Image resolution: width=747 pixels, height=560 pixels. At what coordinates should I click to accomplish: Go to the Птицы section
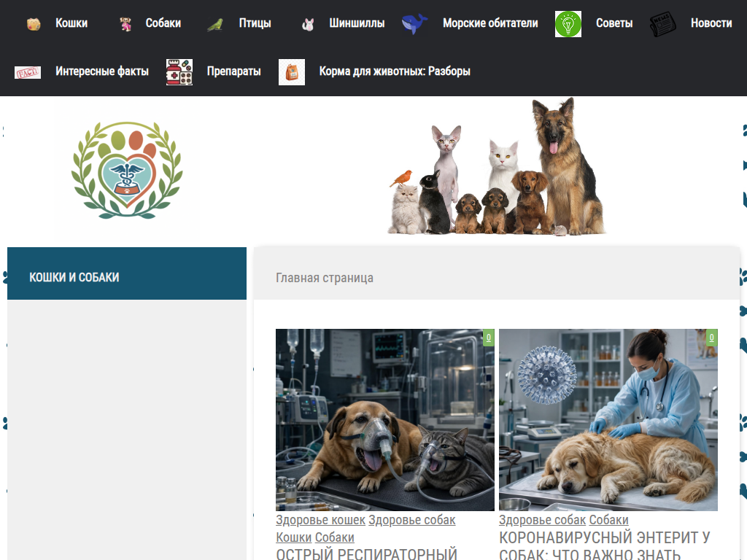(x=255, y=23)
